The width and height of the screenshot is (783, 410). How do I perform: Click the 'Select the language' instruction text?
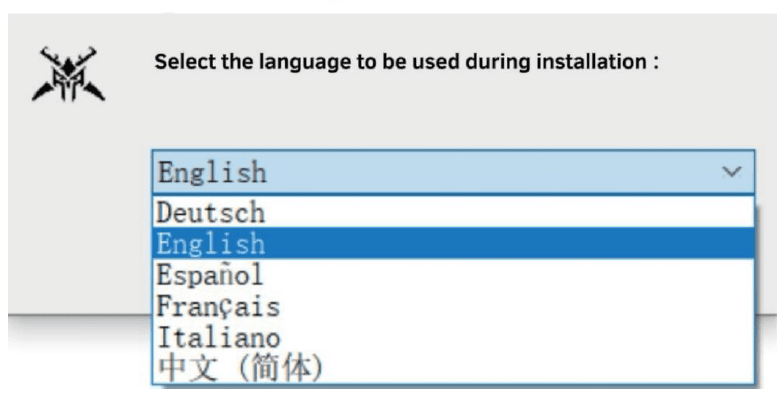407,62
